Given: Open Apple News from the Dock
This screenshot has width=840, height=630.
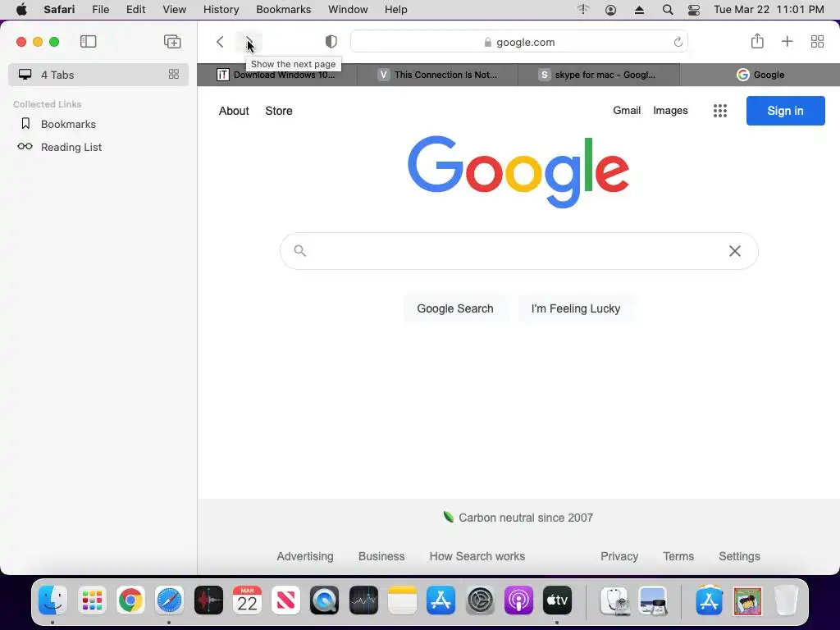Looking at the screenshot, I should 285,600.
